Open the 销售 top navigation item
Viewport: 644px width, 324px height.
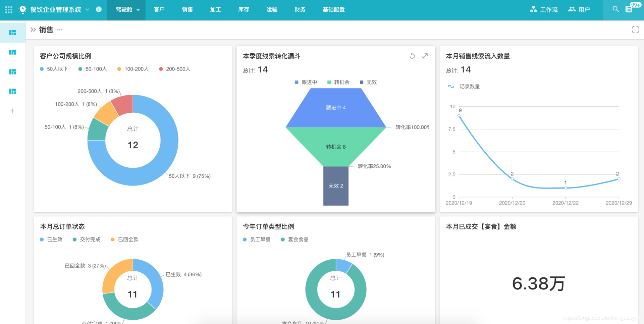(187, 10)
